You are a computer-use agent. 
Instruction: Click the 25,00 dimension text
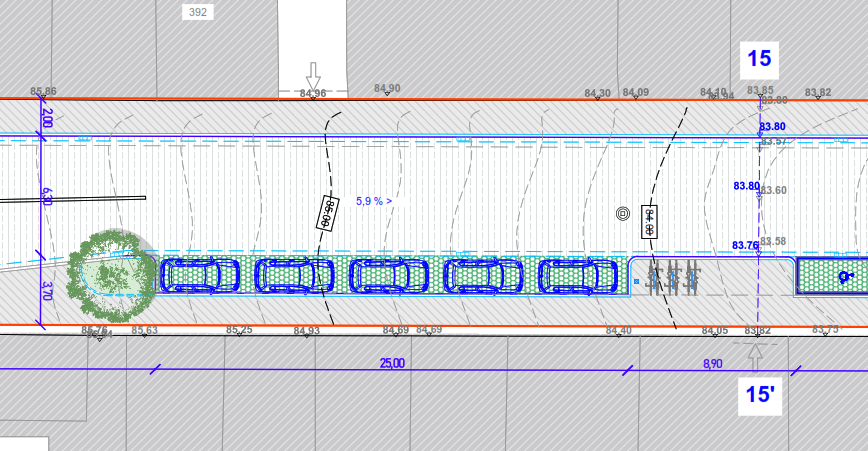coord(392,363)
